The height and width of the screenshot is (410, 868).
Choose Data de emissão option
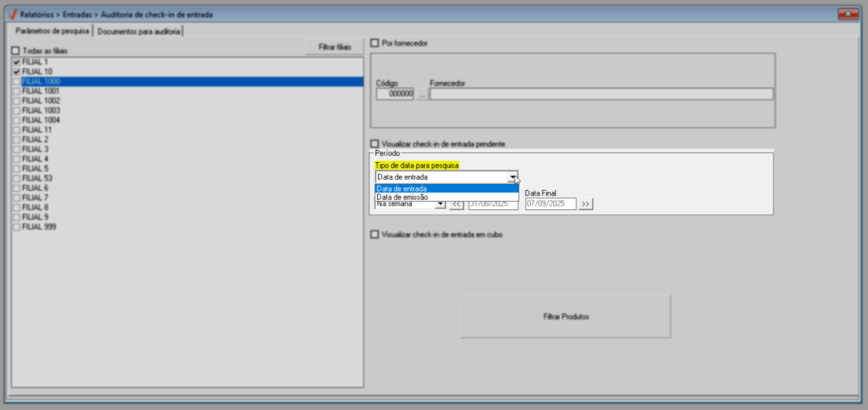point(446,197)
